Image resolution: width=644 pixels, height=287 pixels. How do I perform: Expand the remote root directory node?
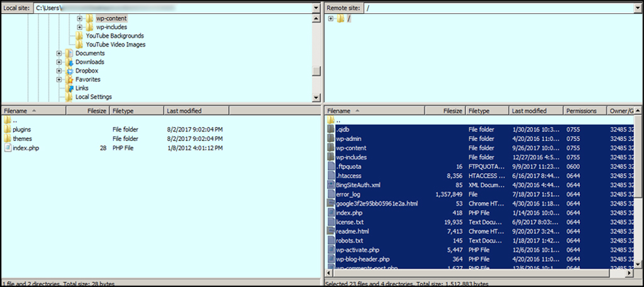click(331, 18)
